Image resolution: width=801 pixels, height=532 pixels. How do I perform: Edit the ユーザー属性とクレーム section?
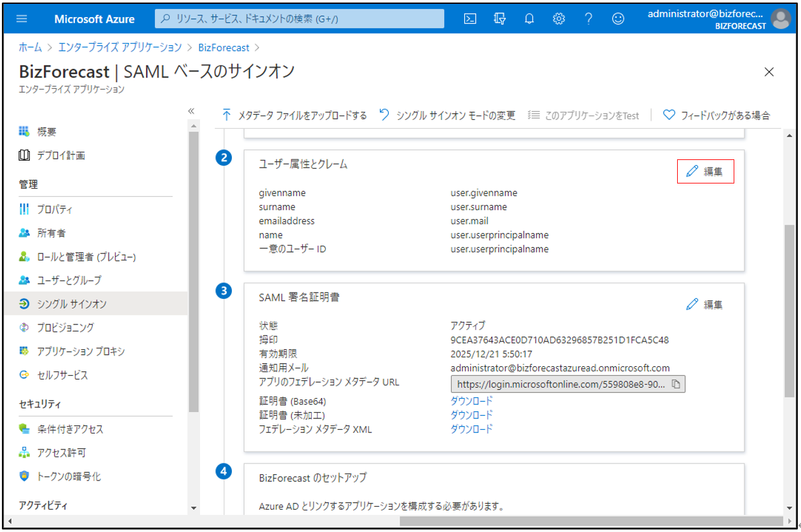(705, 171)
